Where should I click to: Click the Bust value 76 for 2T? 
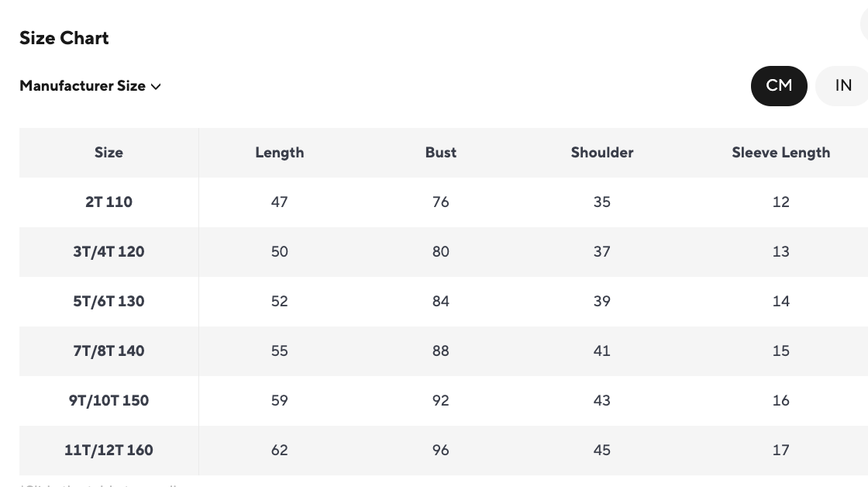pos(440,202)
